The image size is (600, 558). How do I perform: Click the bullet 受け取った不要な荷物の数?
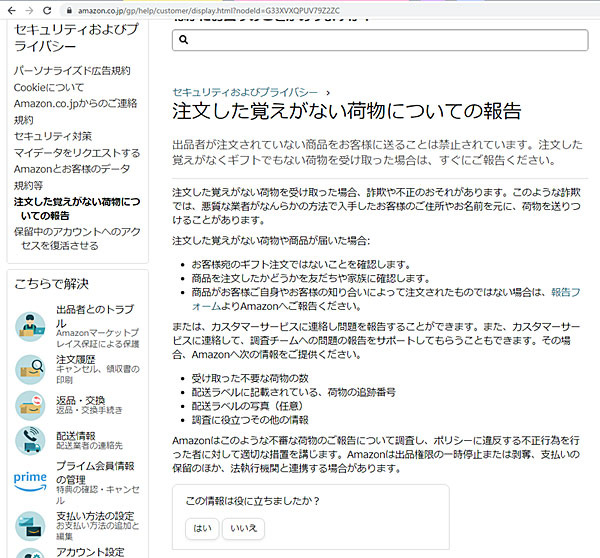coord(250,378)
